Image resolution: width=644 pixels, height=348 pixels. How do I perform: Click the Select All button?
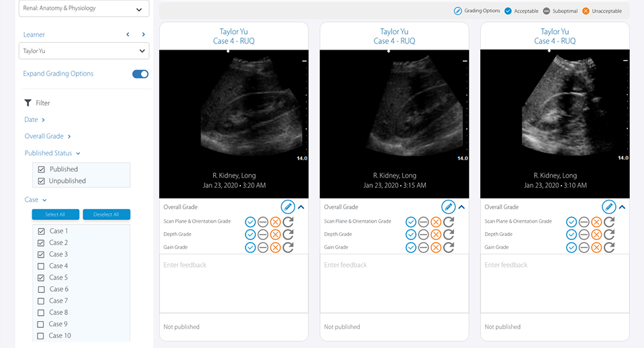coord(56,215)
